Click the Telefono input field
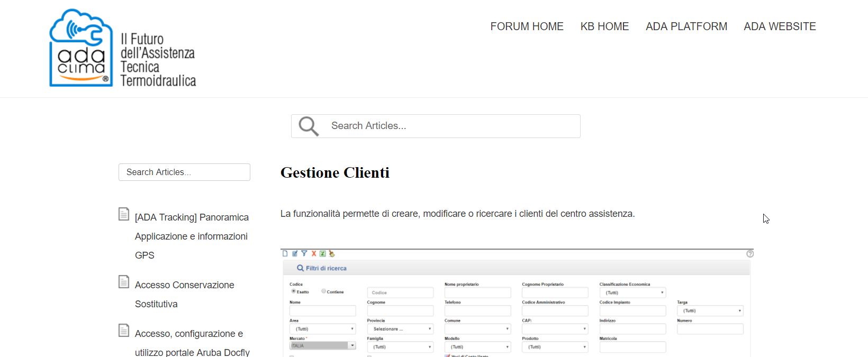868x357 pixels. [478, 311]
